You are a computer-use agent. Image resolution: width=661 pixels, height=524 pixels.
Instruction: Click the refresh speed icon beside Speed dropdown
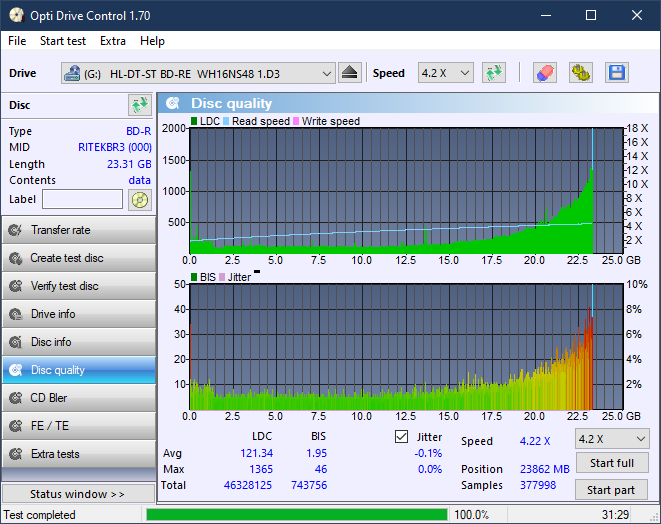click(494, 73)
